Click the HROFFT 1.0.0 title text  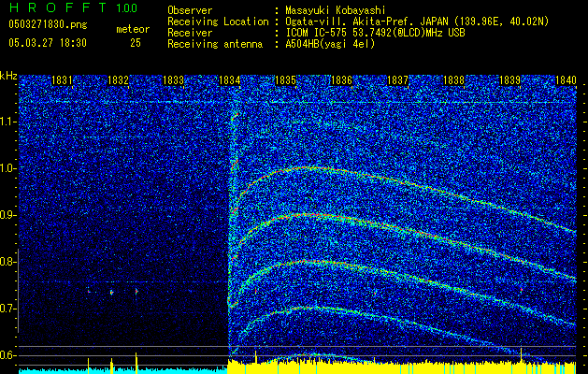[74, 7]
